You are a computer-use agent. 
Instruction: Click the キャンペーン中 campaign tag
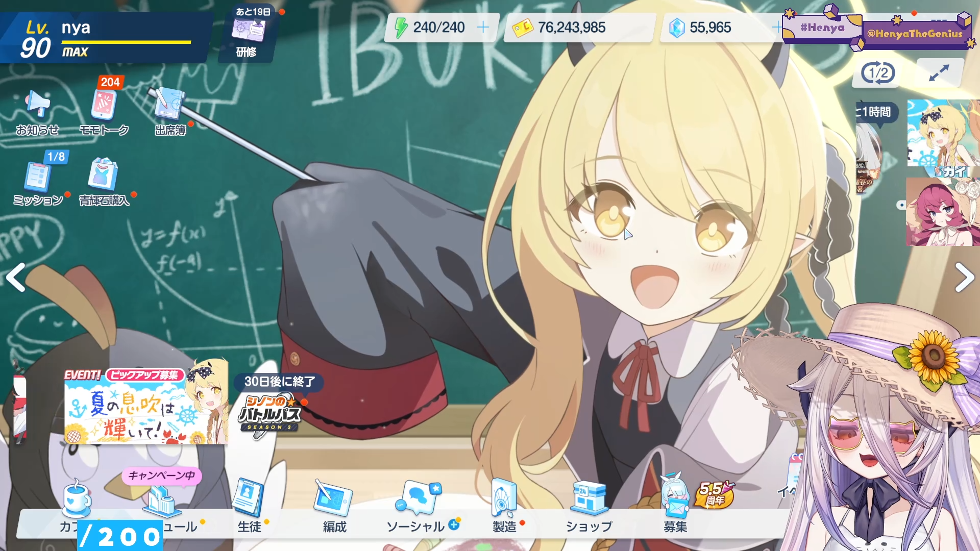(161, 475)
